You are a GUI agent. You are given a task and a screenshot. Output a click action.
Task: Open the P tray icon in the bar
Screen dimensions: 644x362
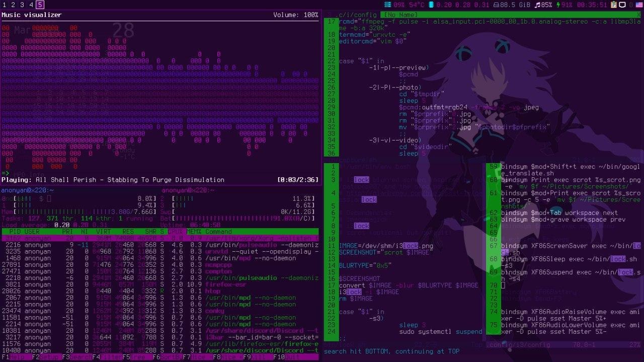614,5
